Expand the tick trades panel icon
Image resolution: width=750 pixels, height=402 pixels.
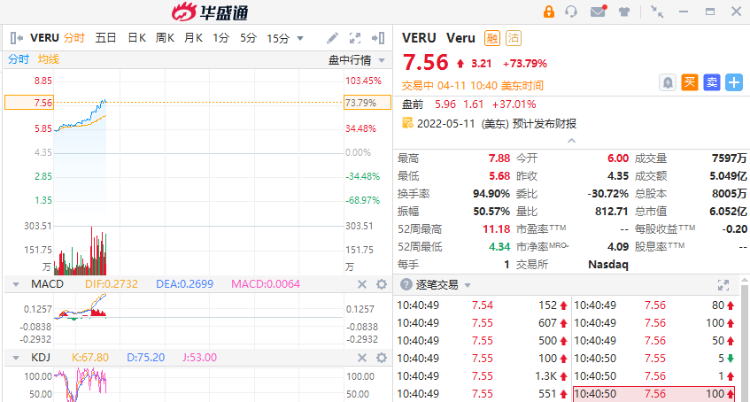(724, 285)
